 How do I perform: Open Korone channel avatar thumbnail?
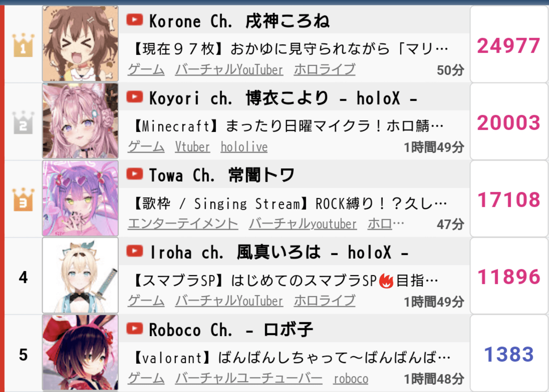[x=80, y=44]
